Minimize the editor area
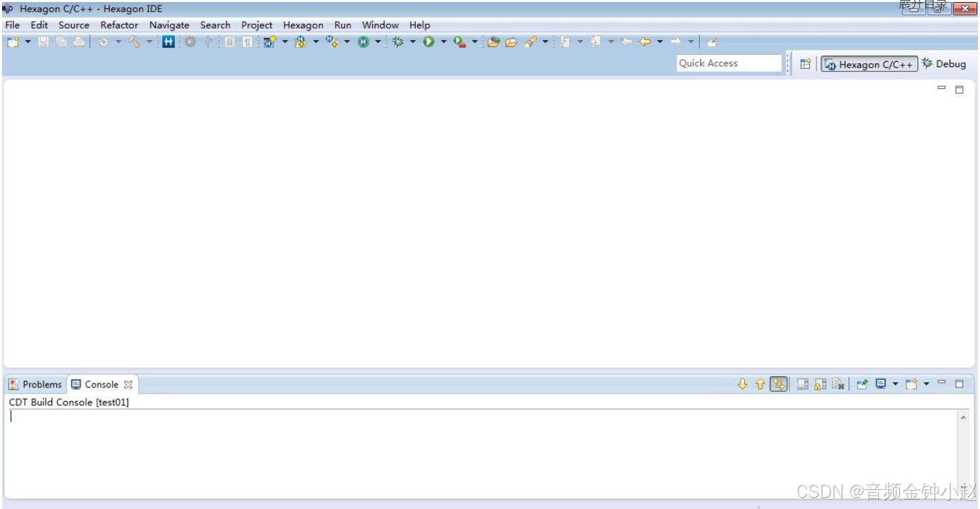This screenshot has height=509, width=980. [941, 88]
